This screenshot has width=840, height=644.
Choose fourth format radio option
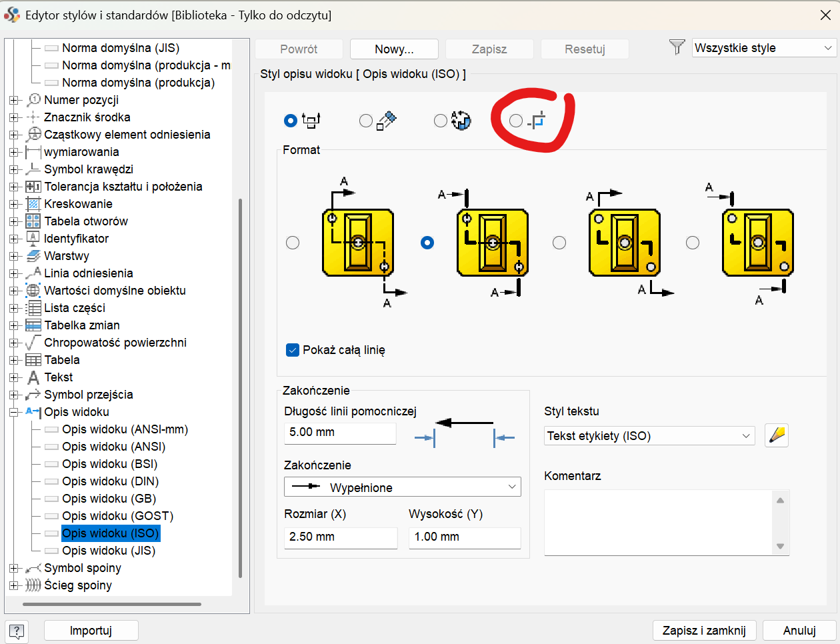click(x=693, y=243)
